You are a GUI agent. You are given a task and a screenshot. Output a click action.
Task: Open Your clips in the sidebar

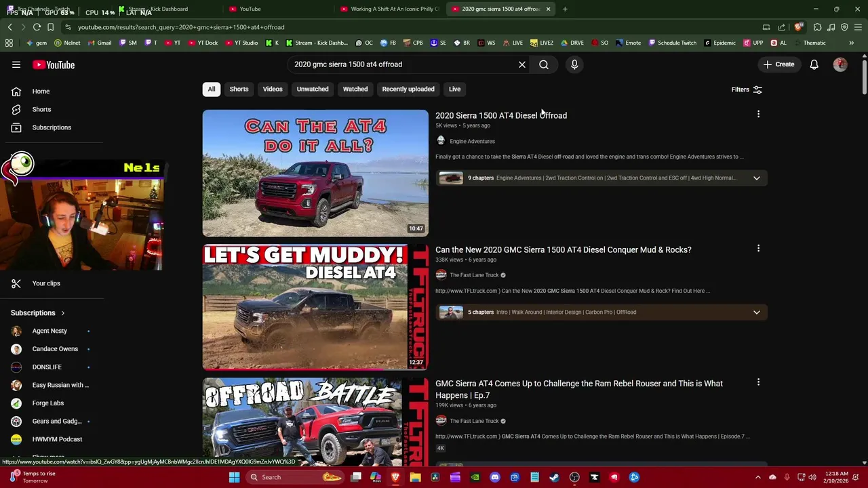(x=46, y=283)
